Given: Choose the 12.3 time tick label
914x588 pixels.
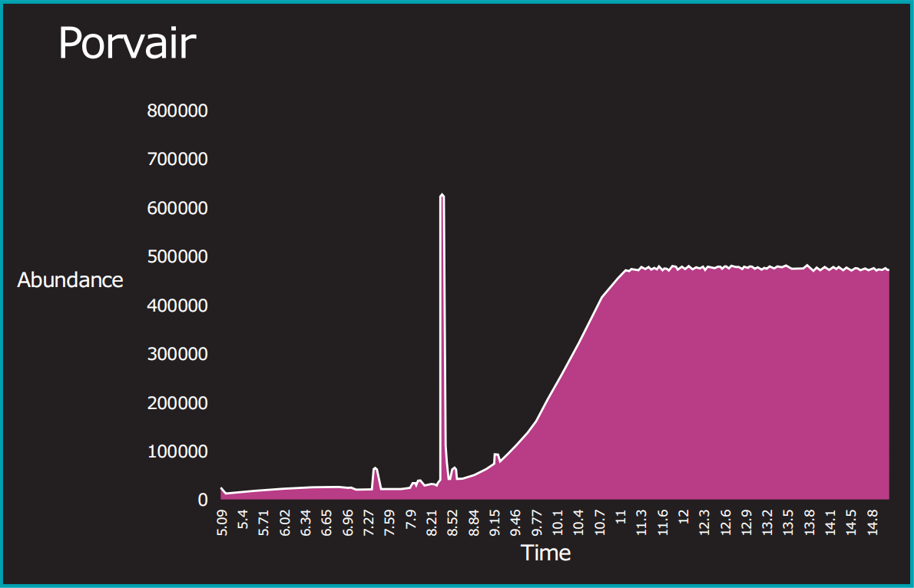Looking at the screenshot, I should (704, 523).
